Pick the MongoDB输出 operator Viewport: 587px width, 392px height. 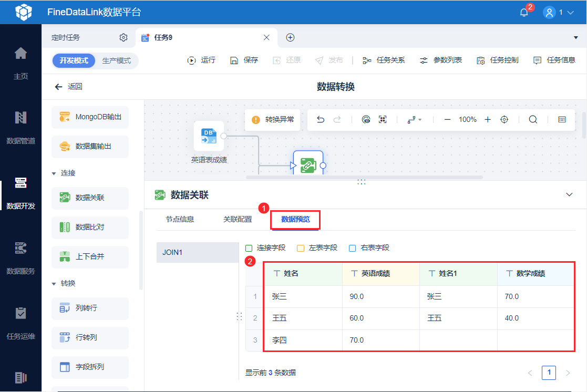pyautogui.click(x=90, y=117)
